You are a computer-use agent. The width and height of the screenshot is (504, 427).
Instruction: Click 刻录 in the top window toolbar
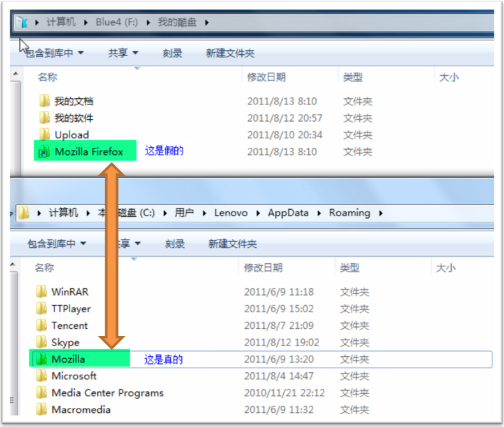[x=172, y=54]
